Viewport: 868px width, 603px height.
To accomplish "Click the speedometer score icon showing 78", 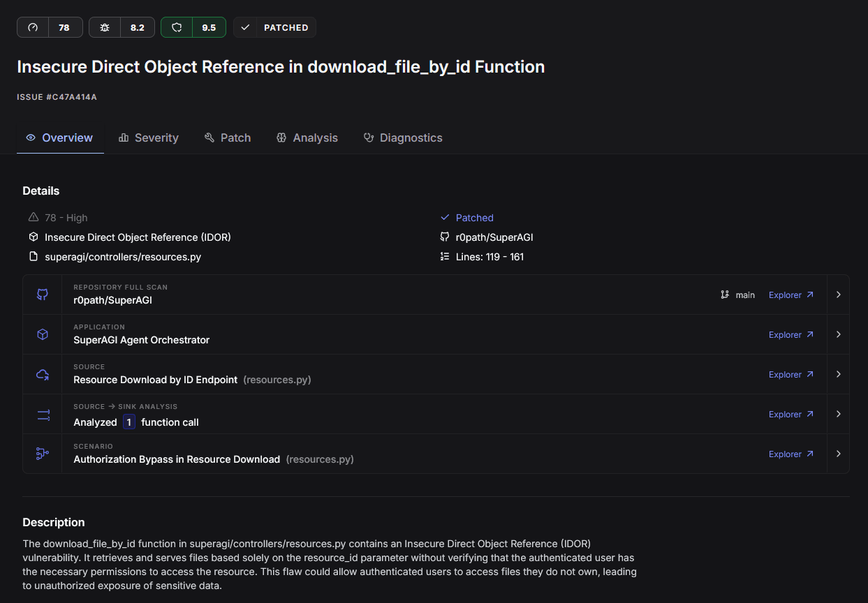I will (33, 27).
